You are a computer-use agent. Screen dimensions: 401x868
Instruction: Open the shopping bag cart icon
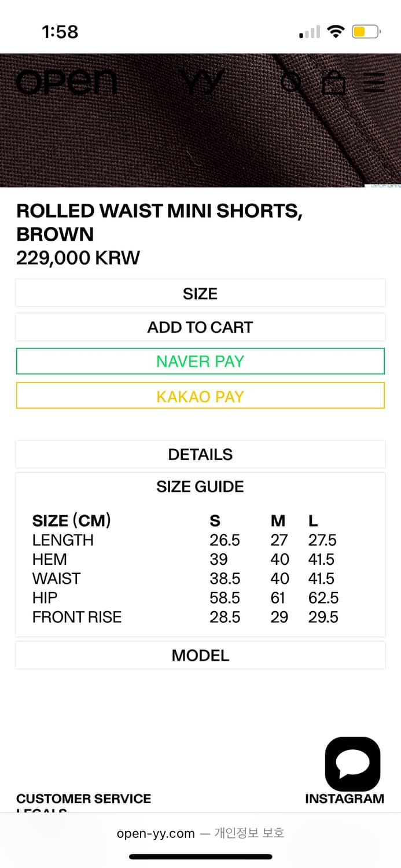pyautogui.click(x=334, y=82)
